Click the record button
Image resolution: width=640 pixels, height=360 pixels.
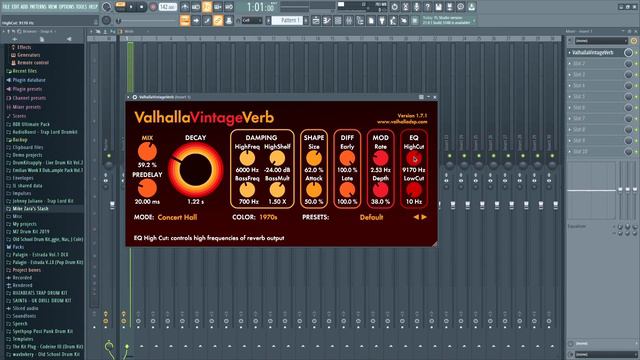click(x=153, y=7)
